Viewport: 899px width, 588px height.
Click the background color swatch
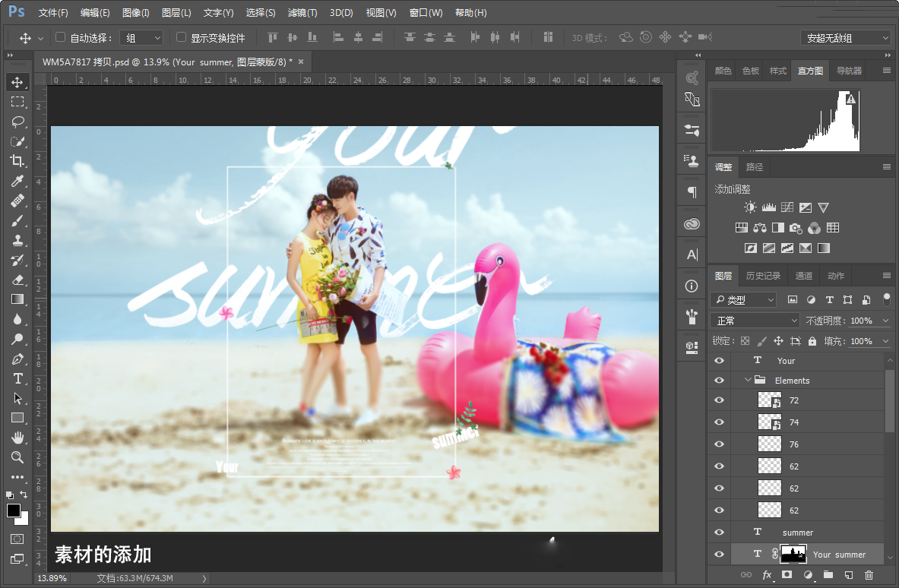point(23,520)
